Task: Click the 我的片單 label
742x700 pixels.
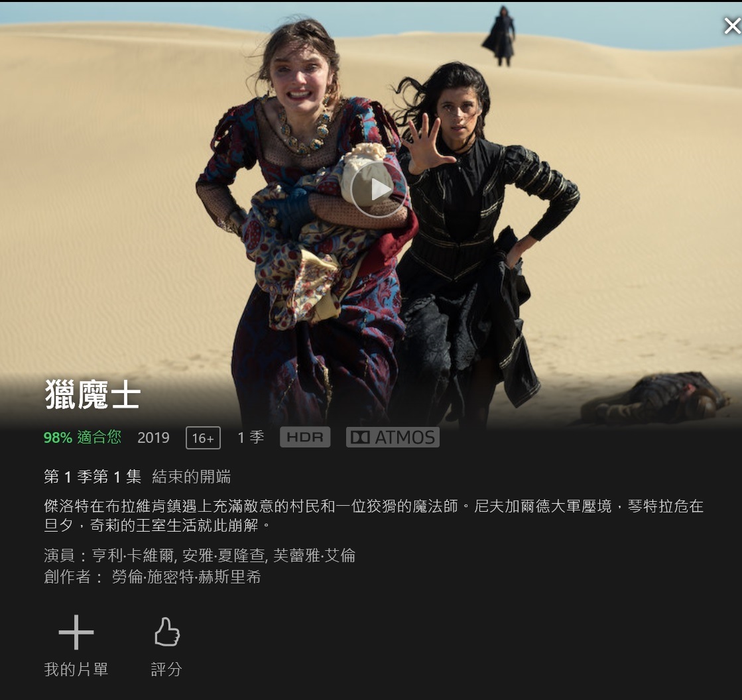Action: coord(76,670)
